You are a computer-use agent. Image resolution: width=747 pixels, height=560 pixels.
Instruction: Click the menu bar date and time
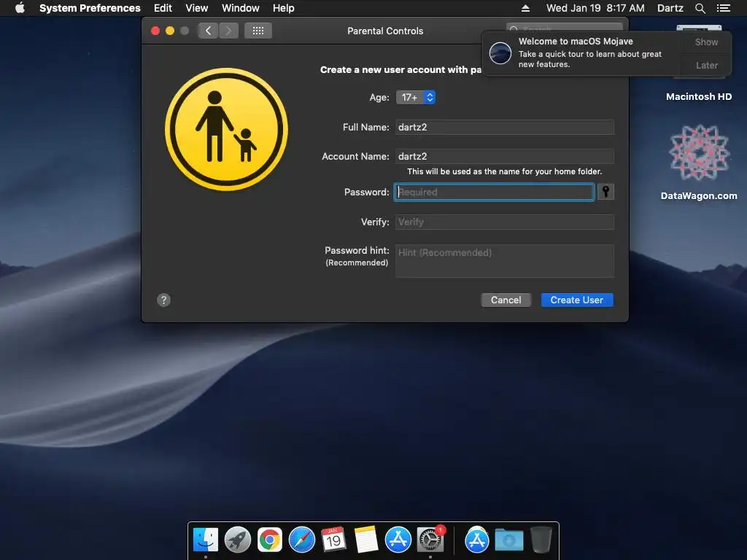coord(595,8)
